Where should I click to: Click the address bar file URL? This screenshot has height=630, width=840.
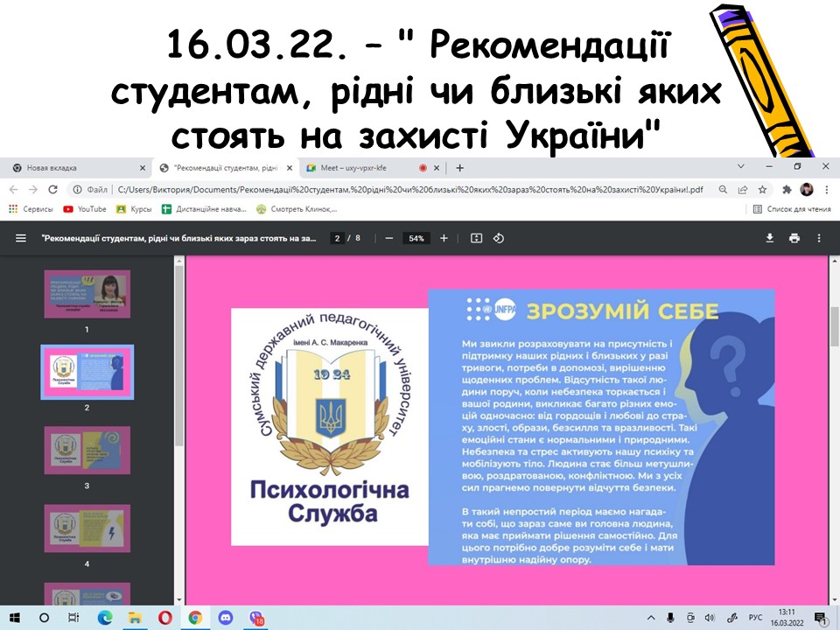(409, 190)
